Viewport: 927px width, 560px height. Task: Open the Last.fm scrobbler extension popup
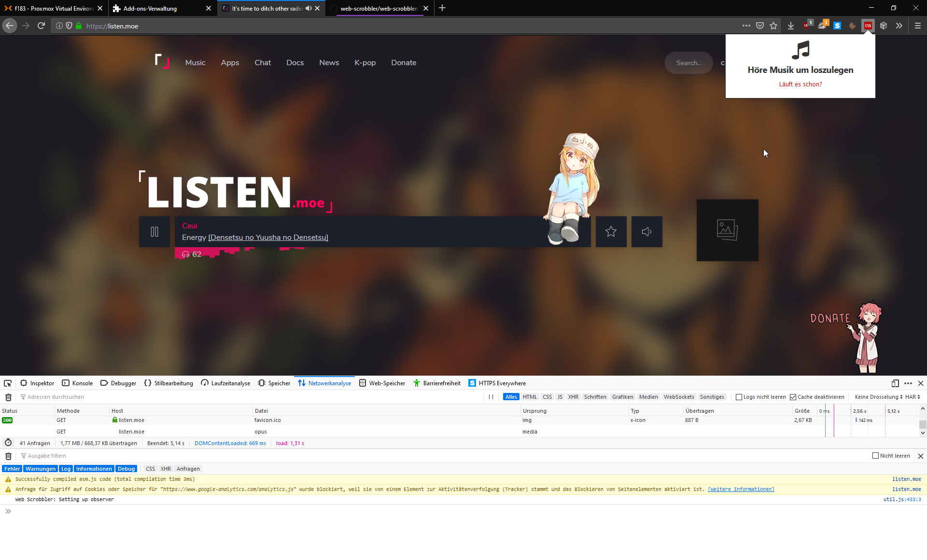868,26
